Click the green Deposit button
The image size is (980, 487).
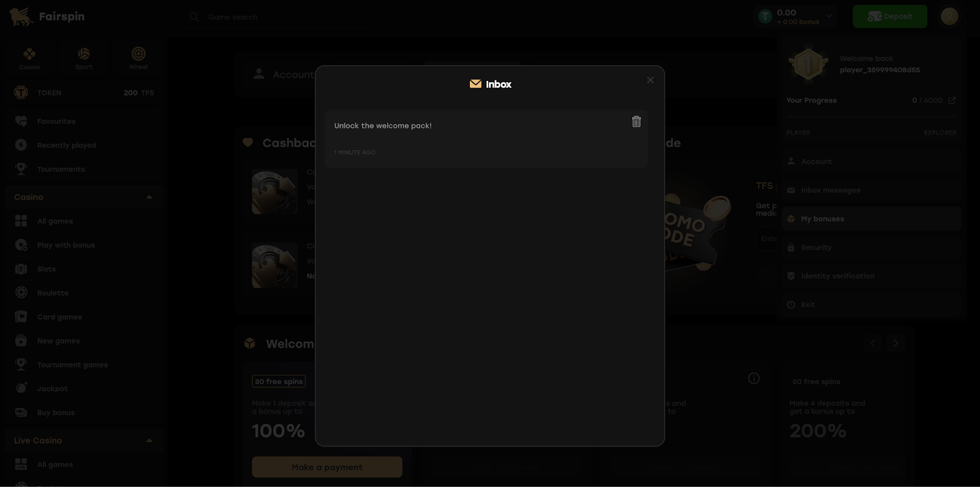pos(890,17)
